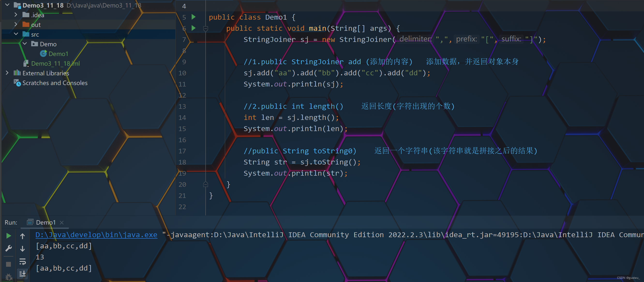
Task: Click the run gutter icon on line 5
Action: pyautogui.click(x=194, y=17)
